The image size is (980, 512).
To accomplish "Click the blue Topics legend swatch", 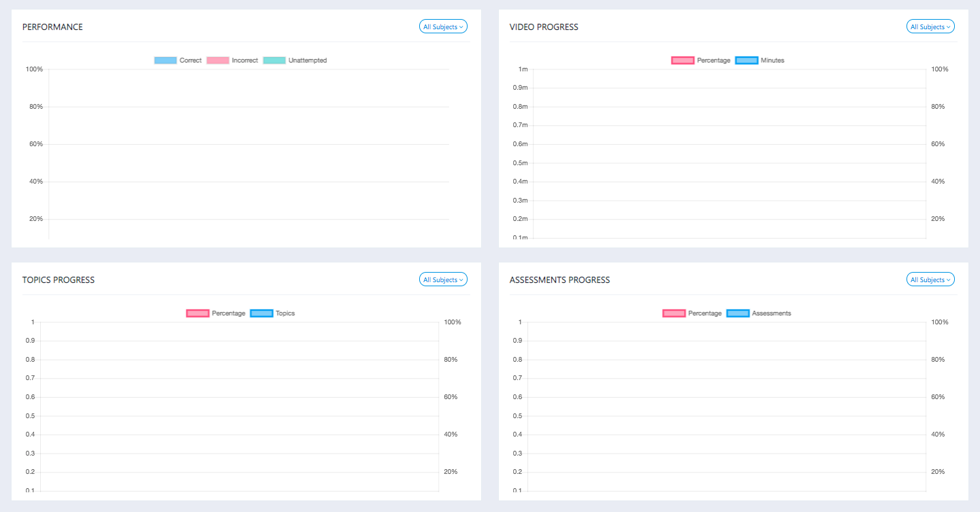I will pos(261,313).
